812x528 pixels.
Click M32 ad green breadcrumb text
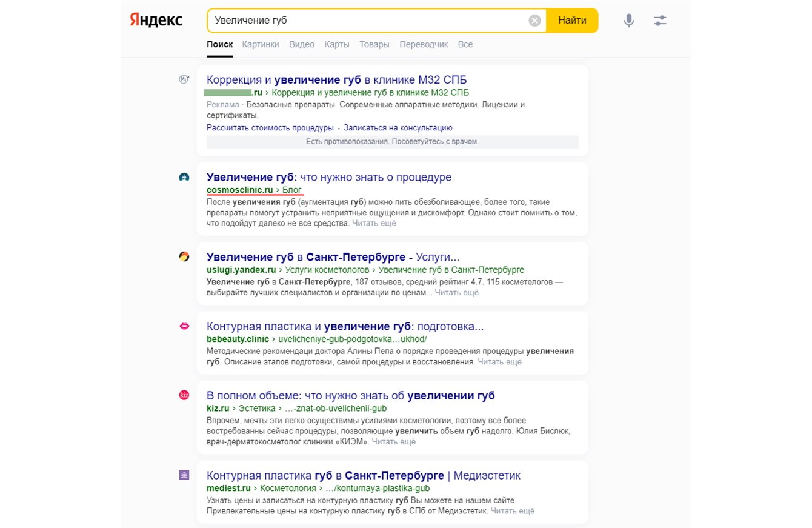tap(371, 92)
